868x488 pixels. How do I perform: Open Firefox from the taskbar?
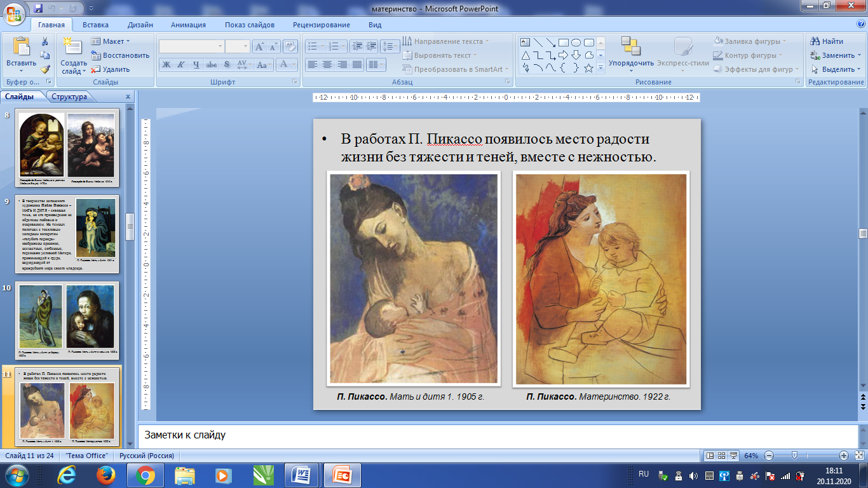point(105,475)
